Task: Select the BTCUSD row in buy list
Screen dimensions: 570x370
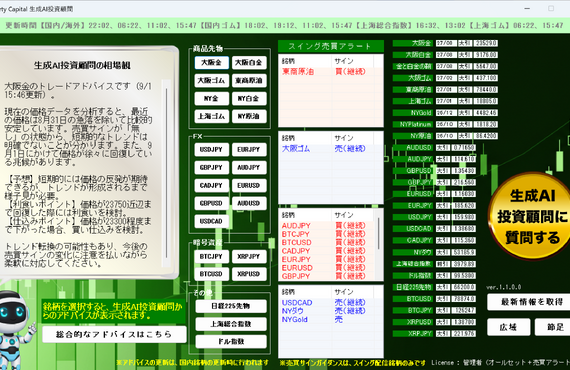Action: tap(327, 242)
